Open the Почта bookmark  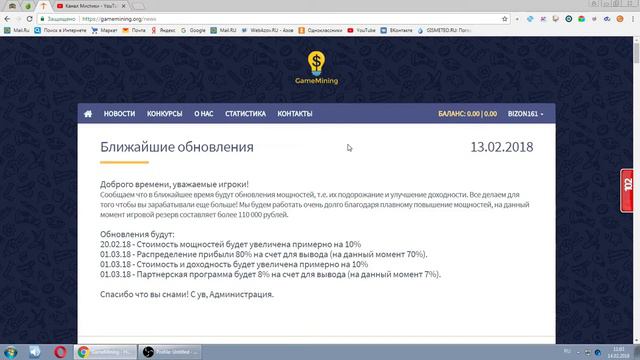(x=134, y=30)
